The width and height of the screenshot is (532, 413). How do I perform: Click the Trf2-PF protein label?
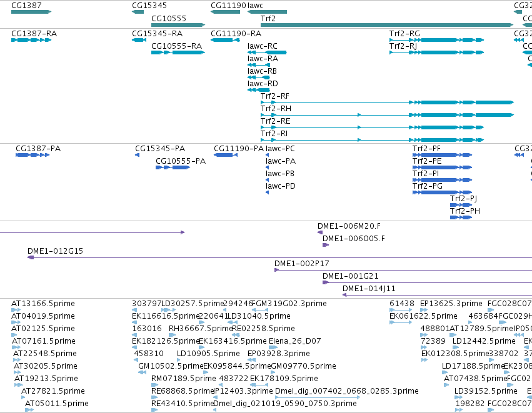(426, 149)
